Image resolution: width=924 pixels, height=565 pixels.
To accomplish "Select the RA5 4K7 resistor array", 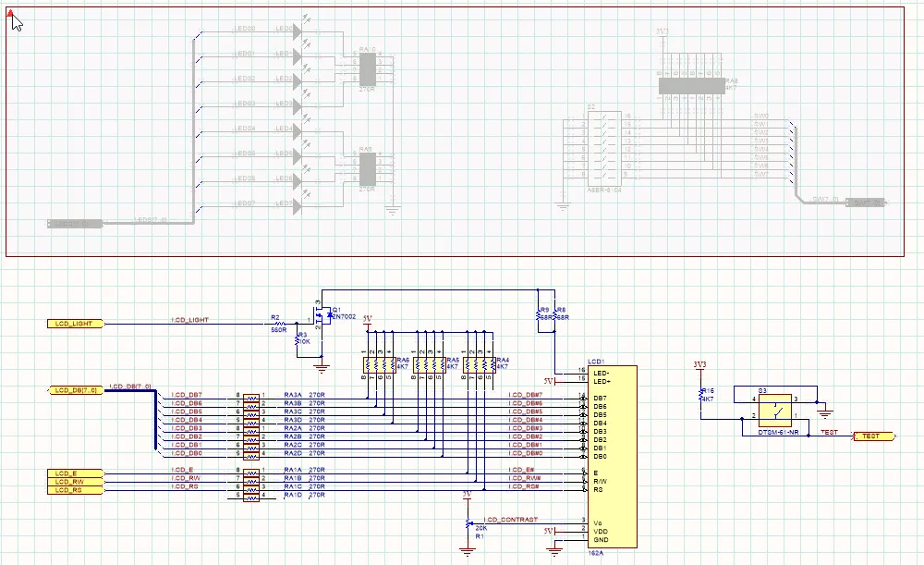I will tap(430, 365).
